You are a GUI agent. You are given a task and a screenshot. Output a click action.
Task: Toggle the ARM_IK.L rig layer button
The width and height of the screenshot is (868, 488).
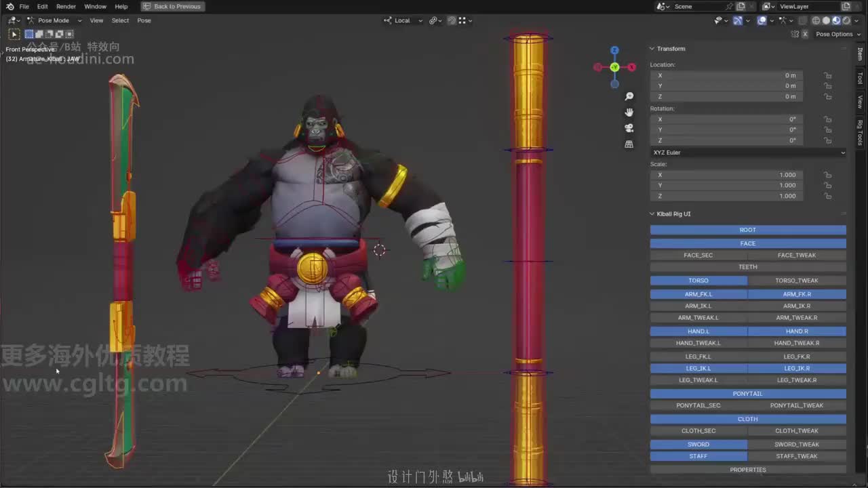[x=698, y=306]
